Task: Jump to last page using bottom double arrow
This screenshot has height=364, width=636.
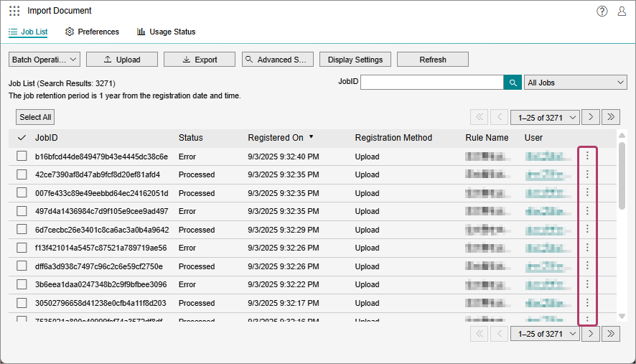Action: (611, 334)
